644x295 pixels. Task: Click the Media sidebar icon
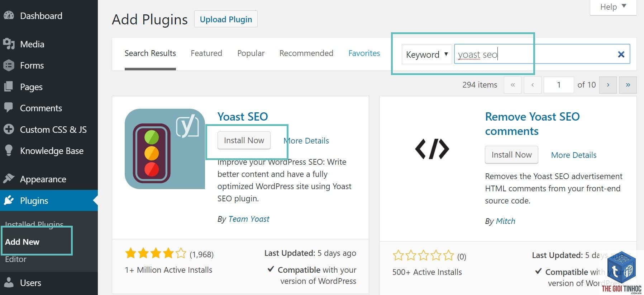pyautogui.click(x=9, y=44)
